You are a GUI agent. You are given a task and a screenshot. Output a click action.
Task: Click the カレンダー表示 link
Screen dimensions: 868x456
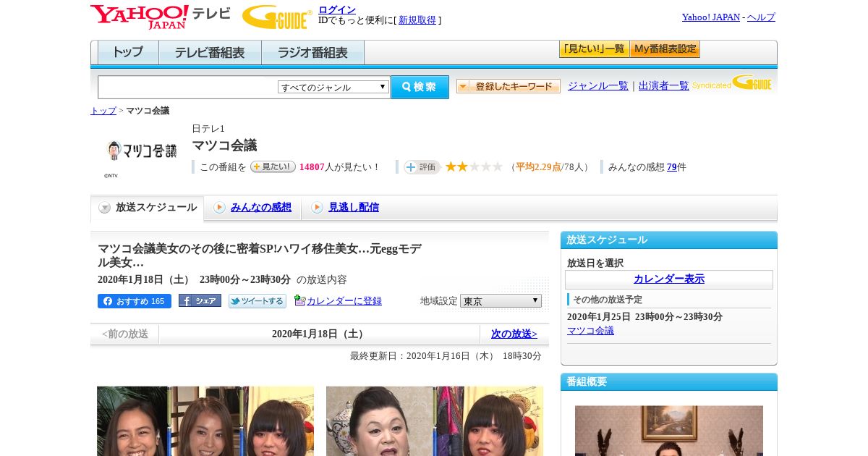[x=669, y=279]
